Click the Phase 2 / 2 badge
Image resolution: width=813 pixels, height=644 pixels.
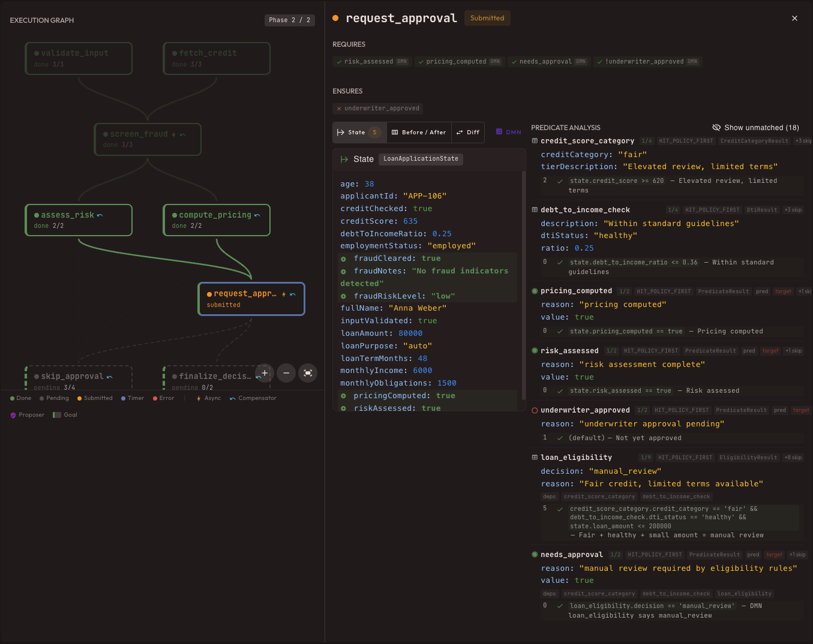[290, 20]
